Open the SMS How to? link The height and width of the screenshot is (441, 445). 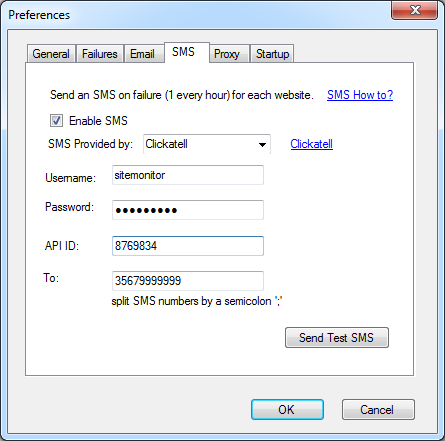coord(360,95)
